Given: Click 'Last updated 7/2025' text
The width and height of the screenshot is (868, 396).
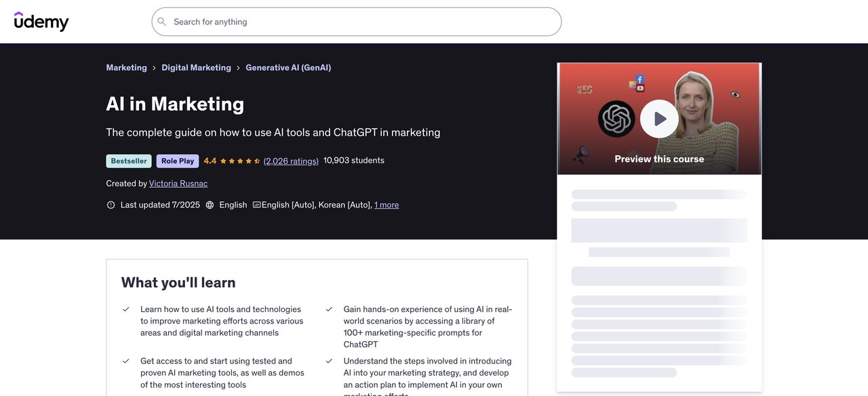Looking at the screenshot, I should [160, 205].
